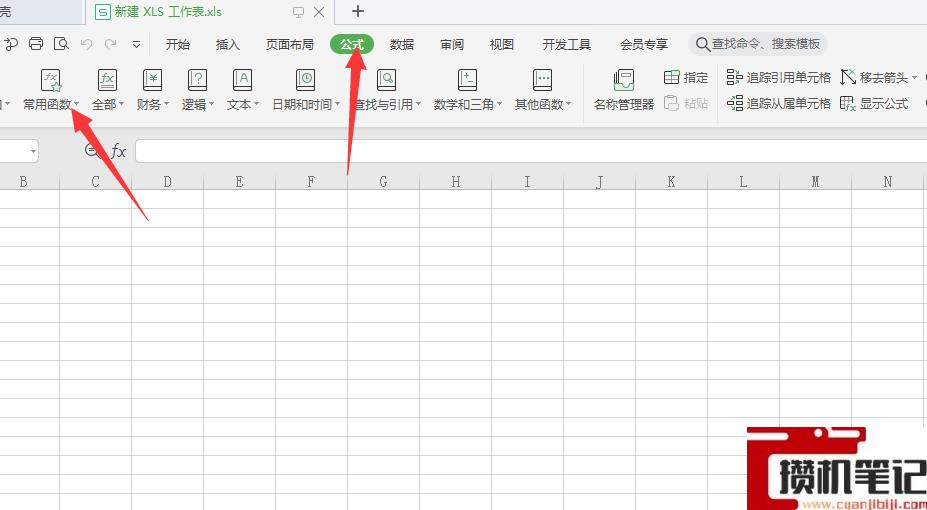
Task: Select column C header
Action: tap(95, 181)
